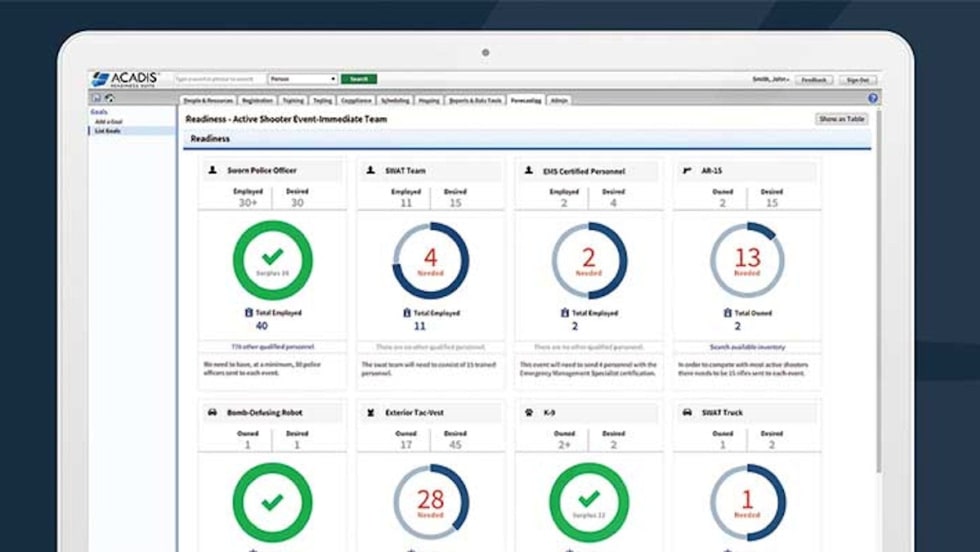Open the People & Resources tab

point(208,101)
